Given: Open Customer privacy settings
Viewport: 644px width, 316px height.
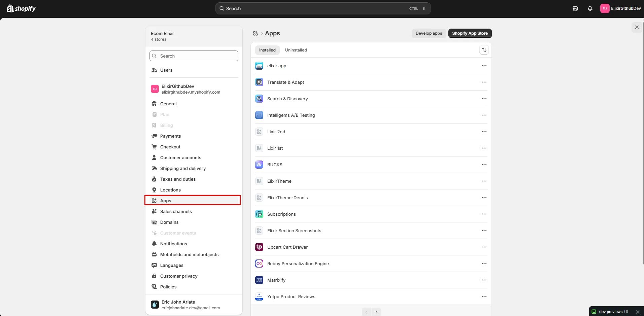Looking at the screenshot, I should [x=194, y=276].
